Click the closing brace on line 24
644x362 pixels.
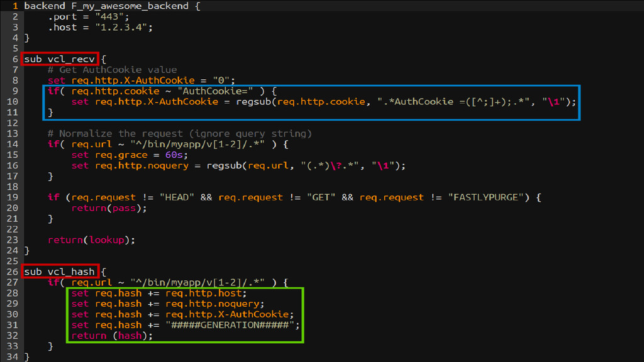(27, 251)
